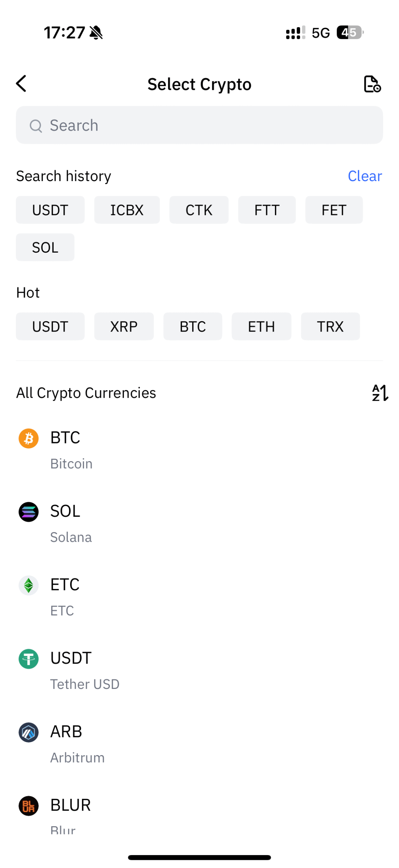
Task: Choose FTT chip in search history
Action: click(266, 210)
